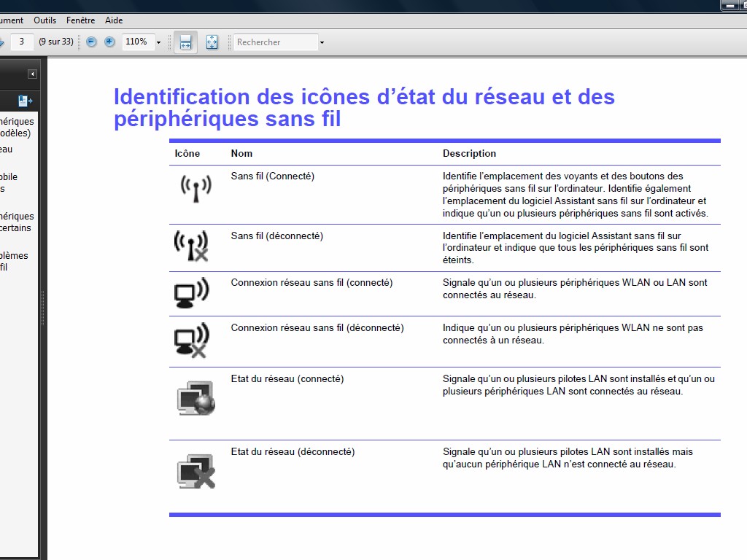Collapse the navigation pane with arrow button
Viewport: 747px width, 560px height.
pos(32,74)
